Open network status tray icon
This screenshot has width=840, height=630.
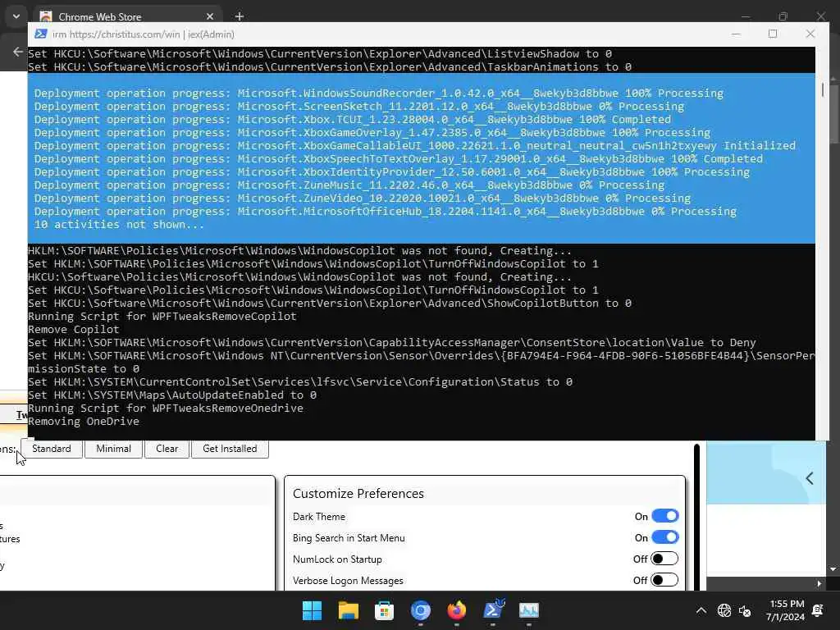point(724,610)
